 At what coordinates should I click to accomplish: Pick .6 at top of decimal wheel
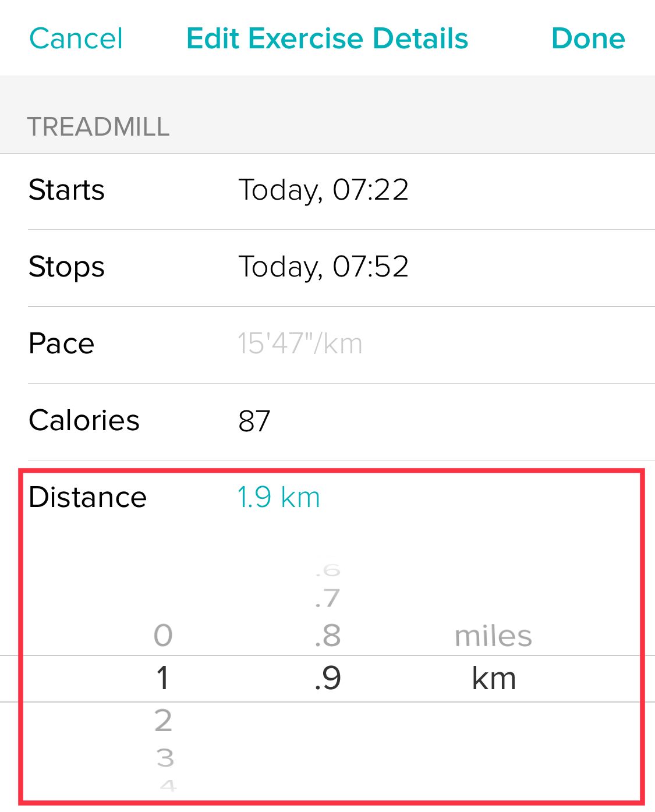coord(328,570)
